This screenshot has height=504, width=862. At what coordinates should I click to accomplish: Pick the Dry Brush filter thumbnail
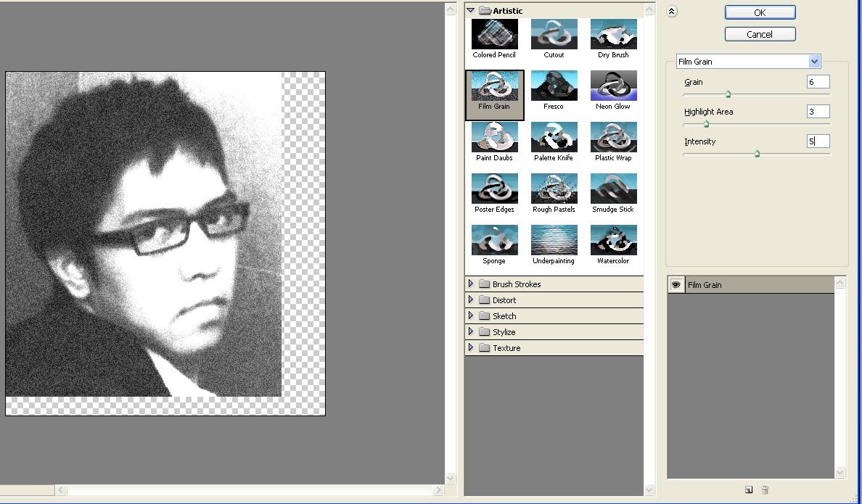tap(613, 34)
